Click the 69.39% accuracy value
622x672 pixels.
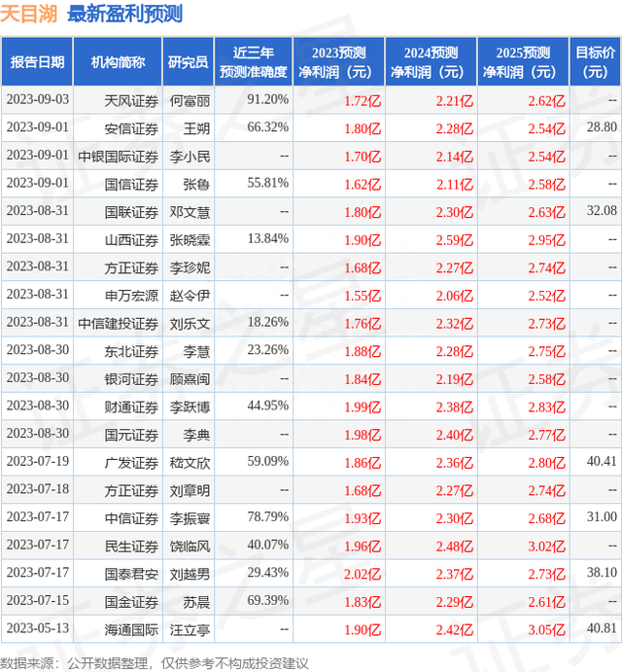click(267, 600)
